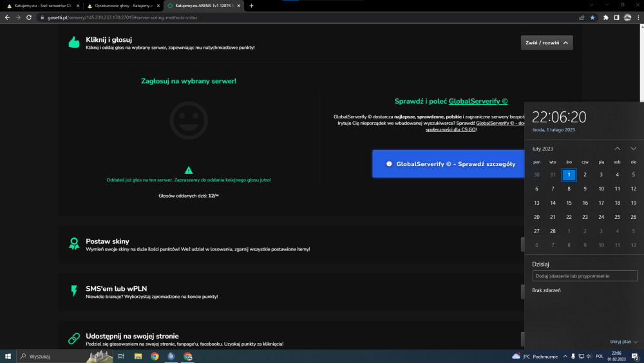Screen dimensions: 644x363
Task: Close the Katujemy.eu ARENA 1v1 tab
Action: 239,6
